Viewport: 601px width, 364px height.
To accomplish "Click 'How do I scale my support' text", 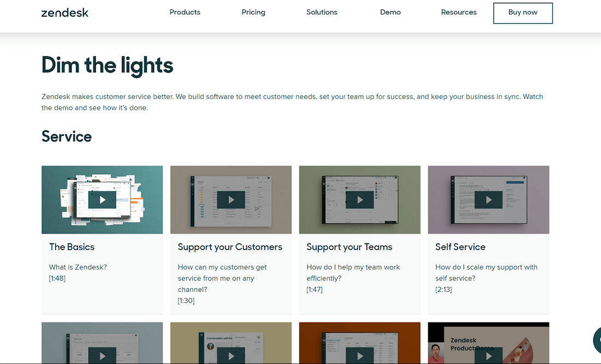I will click(486, 272).
